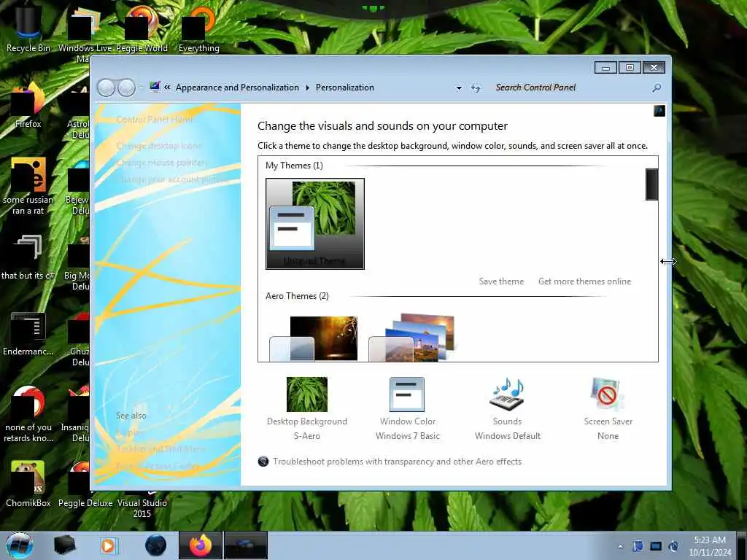Screen dimensions: 747x560
Task: Click the network icon in system tray
Action: point(656,546)
